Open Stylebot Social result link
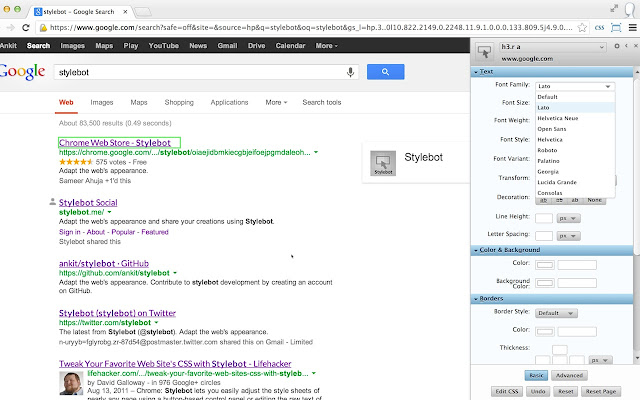The height and width of the screenshot is (400, 640). click(88, 202)
